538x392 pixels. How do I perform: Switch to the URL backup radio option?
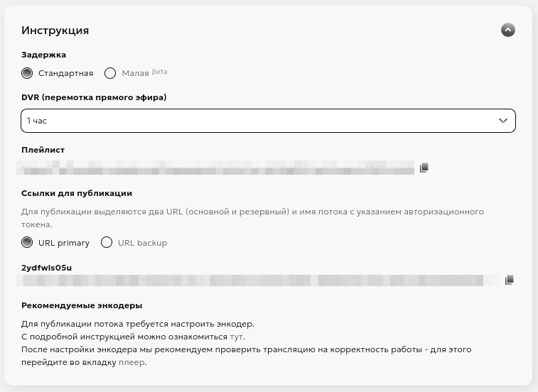coord(107,243)
